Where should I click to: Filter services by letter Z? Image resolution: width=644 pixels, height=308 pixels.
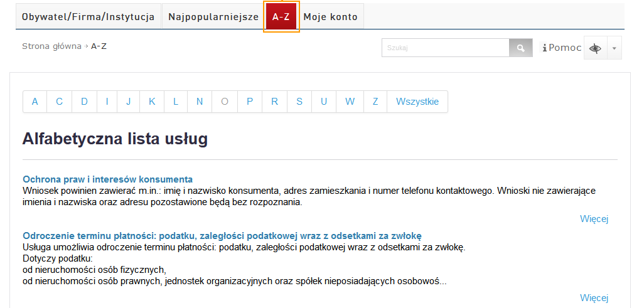(x=375, y=102)
